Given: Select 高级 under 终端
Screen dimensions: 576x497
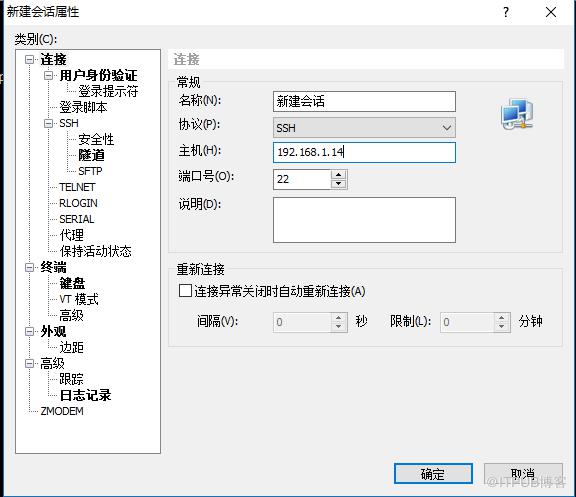Looking at the screenshot, I should click(x=71, y=315).
